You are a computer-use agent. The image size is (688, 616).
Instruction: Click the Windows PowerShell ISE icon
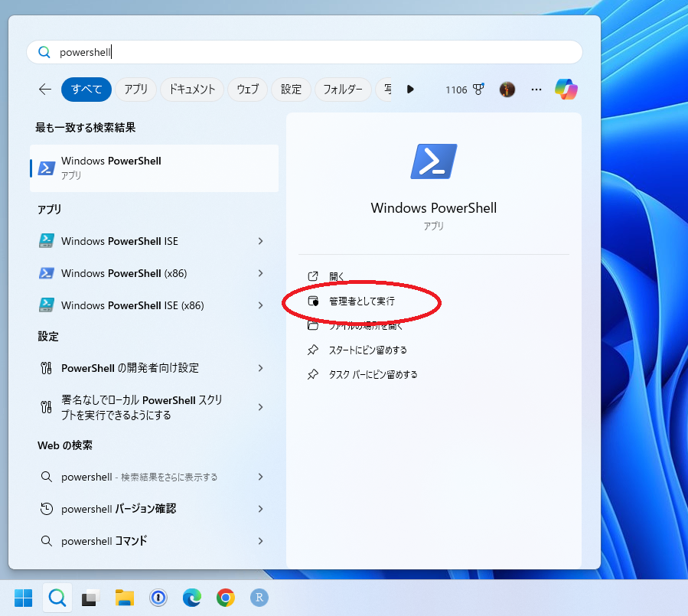coord(47,241)
